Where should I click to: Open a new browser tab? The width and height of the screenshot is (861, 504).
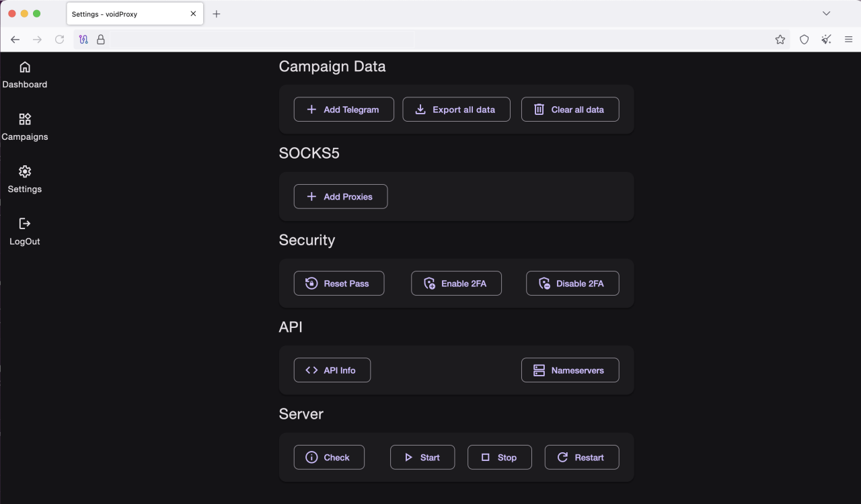217,13
